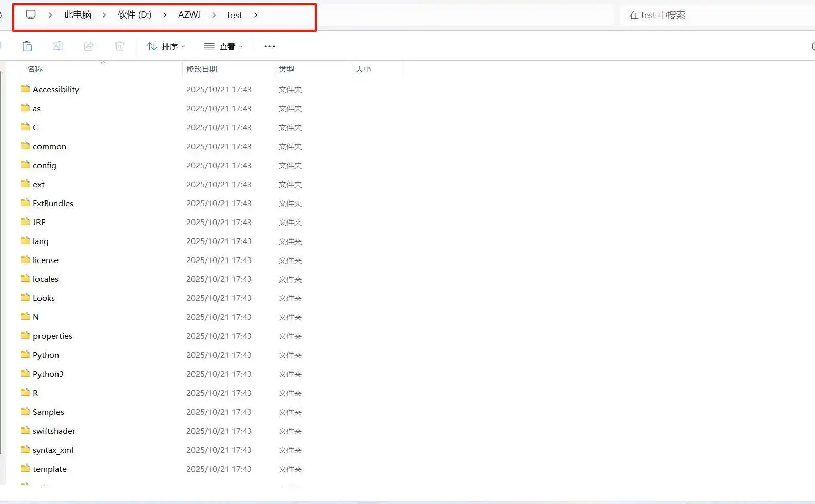This screenshot has width=815, height=504.
Task: Select the ExtBundles folder
Action: (x=53, y=204)
